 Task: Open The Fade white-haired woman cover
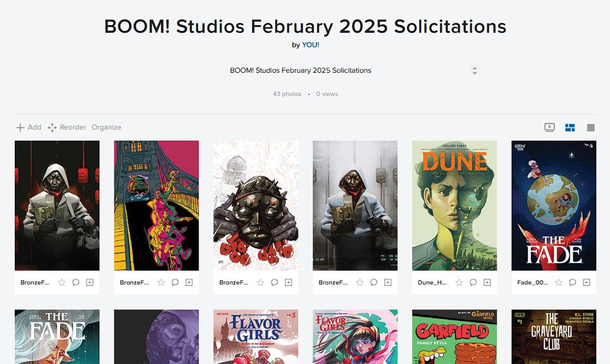pos(57,337)
